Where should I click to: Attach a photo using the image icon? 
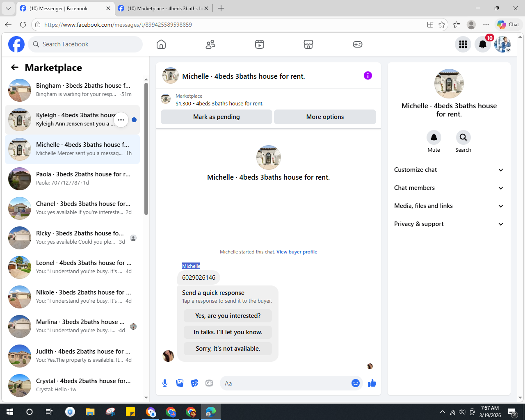click(x=180, y=383)
